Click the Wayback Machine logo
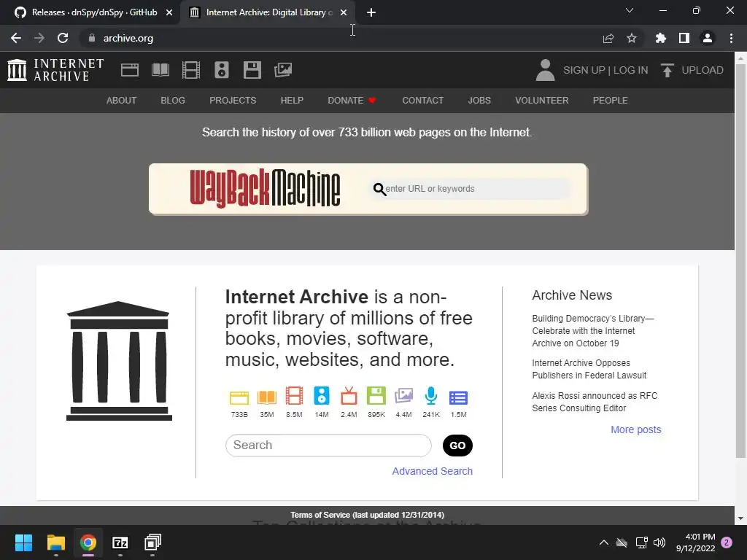The height and width of the screenshot is (560, 747). click(265, 189)
